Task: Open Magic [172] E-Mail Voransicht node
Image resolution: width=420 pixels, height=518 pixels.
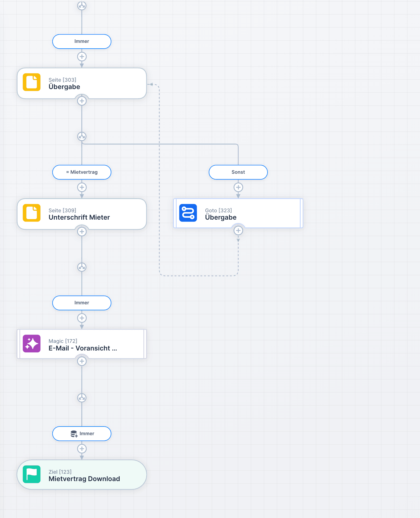Action: click(82, 344)
